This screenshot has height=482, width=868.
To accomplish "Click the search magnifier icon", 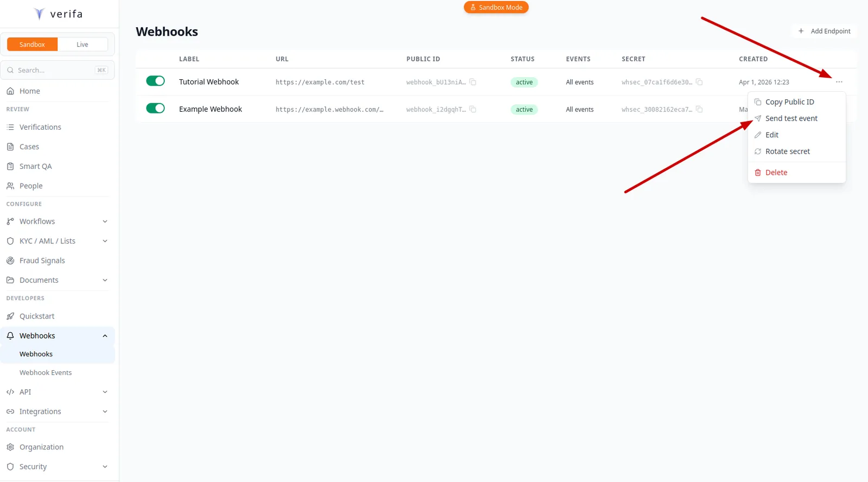I will [x=10, y=70].
